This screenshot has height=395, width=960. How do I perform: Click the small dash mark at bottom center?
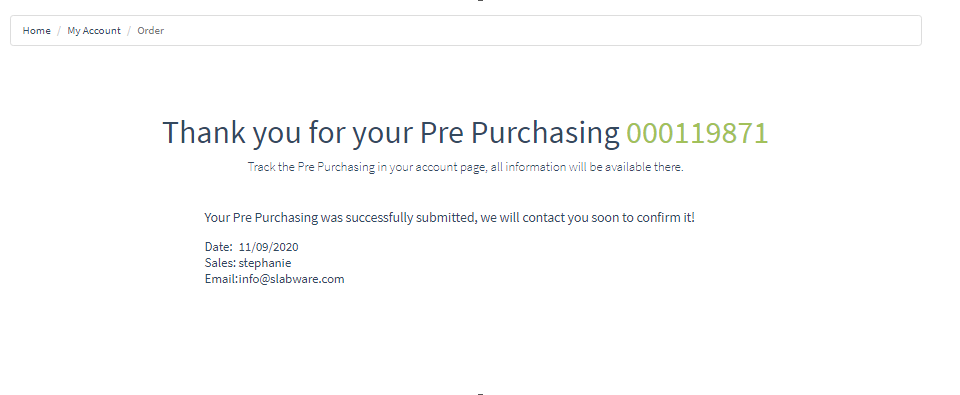click(x=481, y=394)
